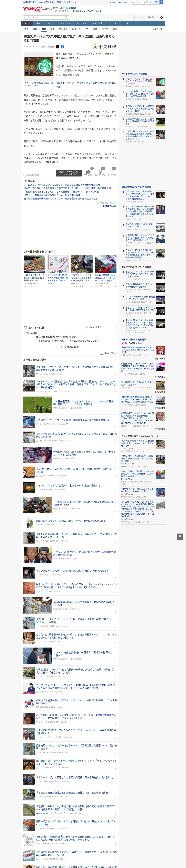Open settings gear icon in header

click(x=161, y=18)
